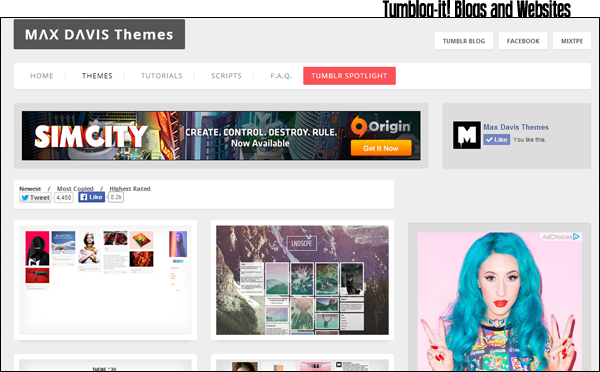The width and height of the screenshot is (600, 372).
Task: Click the Tumblr Spotlight tab
Action: point(349,76)
